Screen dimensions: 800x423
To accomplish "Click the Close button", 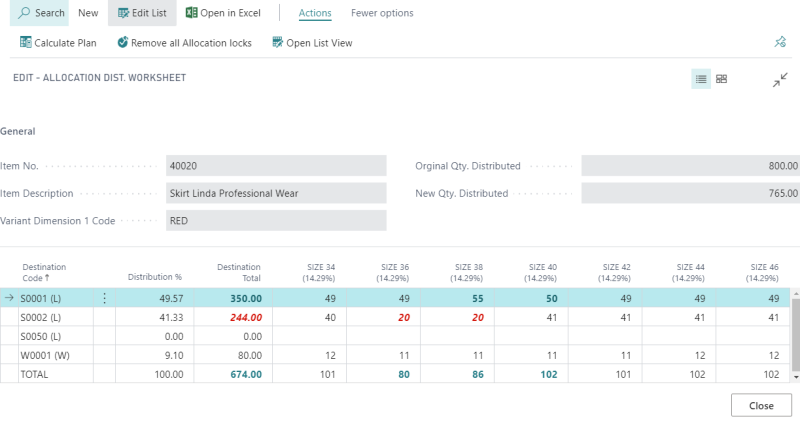I will click(761, 406).
